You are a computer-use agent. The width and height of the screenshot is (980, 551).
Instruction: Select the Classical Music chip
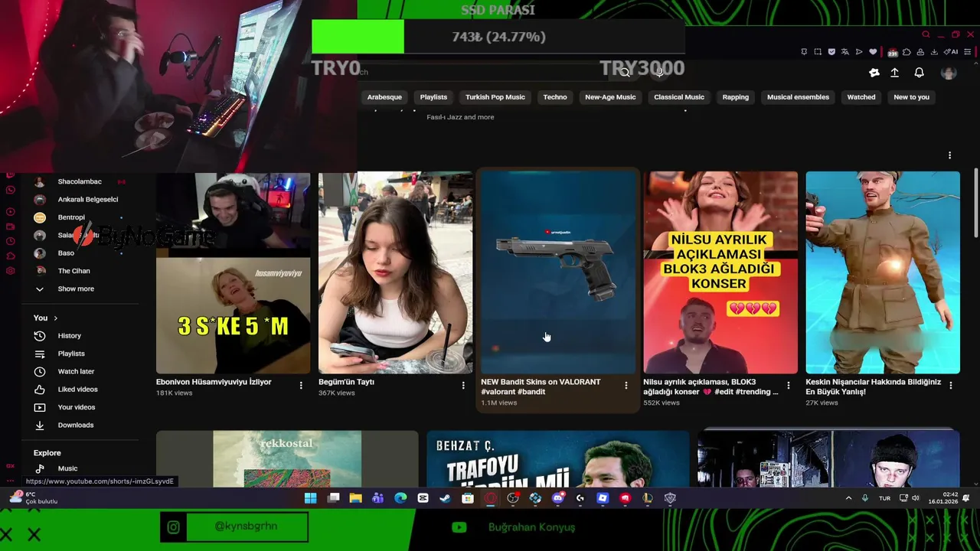click(679, 97)
